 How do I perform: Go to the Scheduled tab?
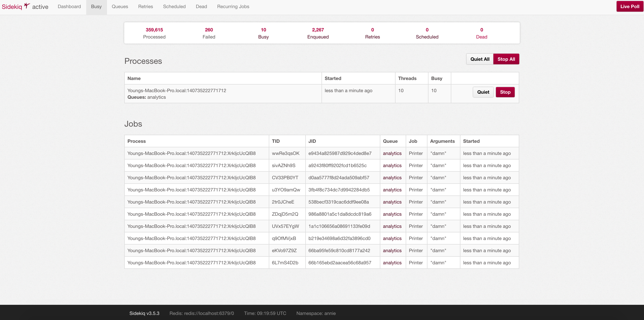pyautogui.click(x=174, y=7)
